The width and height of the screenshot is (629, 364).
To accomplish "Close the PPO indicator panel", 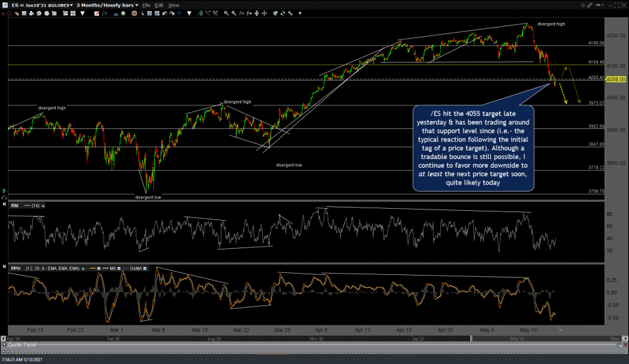I will coord(4,266).
